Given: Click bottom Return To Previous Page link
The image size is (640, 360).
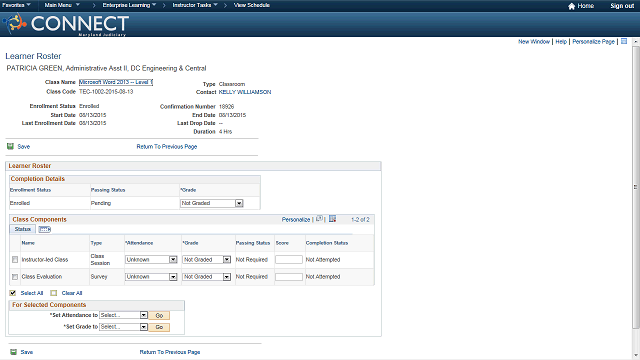Looking at the screenshot, I should pyautogui.click(x=170, y=352).
